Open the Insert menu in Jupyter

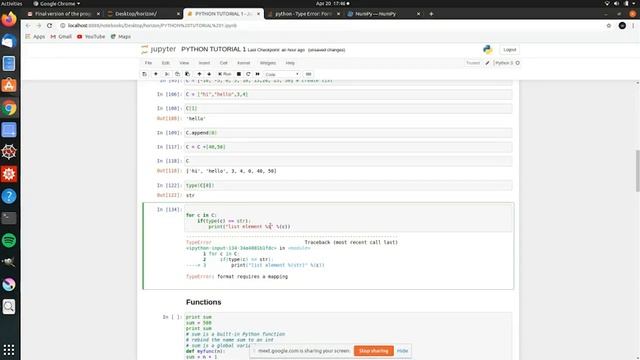tap(204, 63)
